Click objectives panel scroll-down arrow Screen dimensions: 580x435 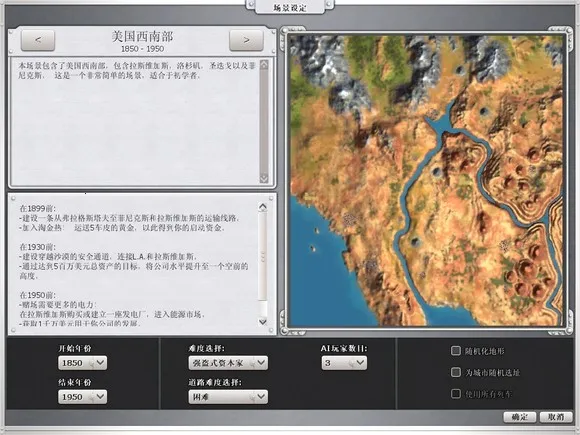click(263, 321)
